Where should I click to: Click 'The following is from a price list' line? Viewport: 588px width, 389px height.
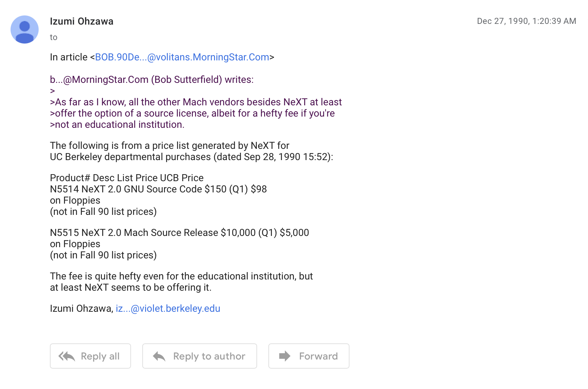coord(169,146)
